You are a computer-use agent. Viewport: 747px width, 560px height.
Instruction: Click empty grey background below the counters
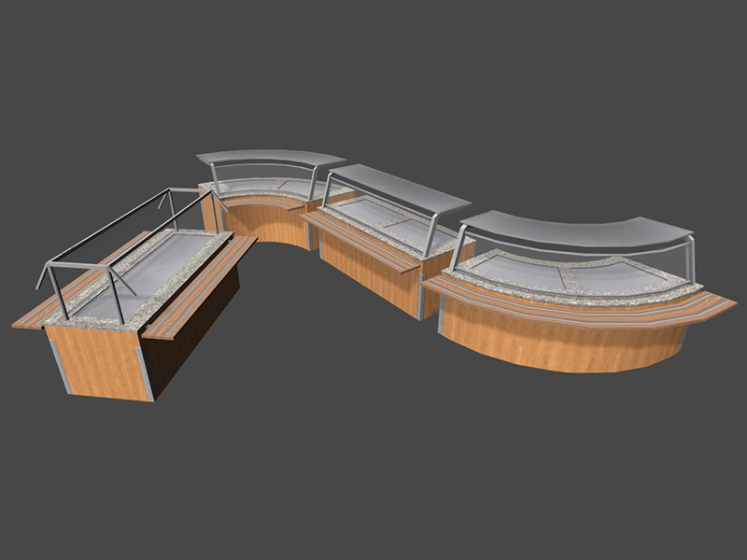373,467
